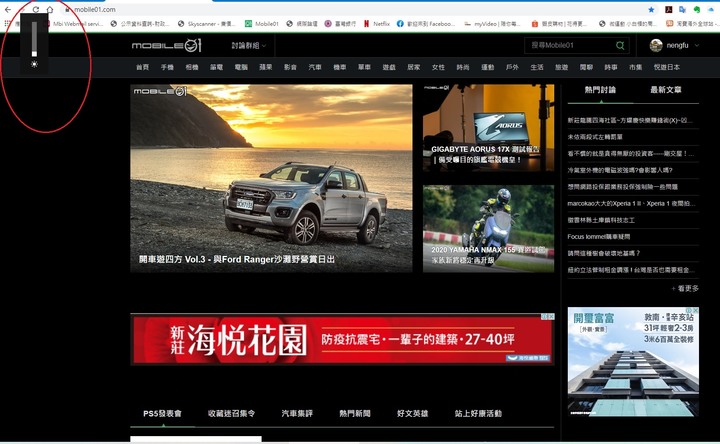Click + 看更多 link
The width and height of the screenshot is (720, 444).
pyautogui.click(x=685, y=288)
